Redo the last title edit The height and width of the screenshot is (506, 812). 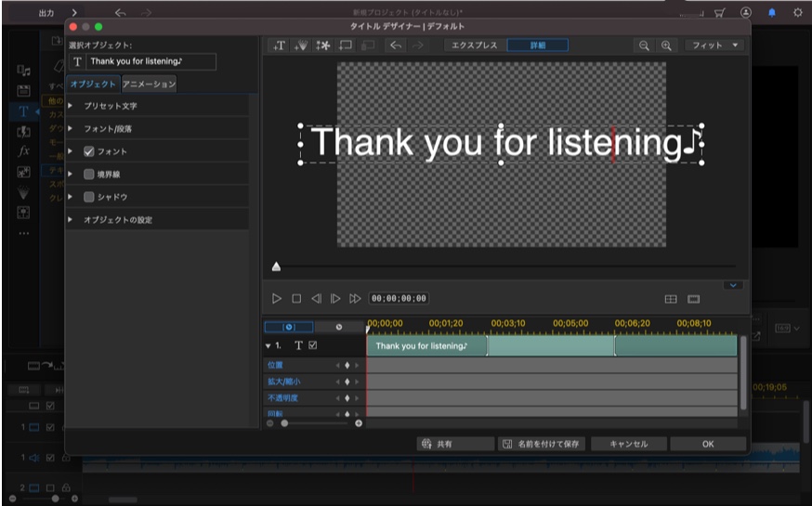(417, 45)
